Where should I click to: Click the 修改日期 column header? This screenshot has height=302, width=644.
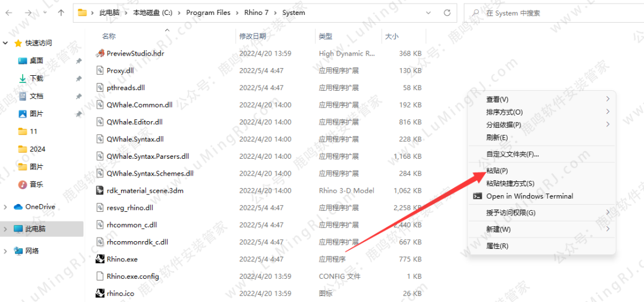252,36
